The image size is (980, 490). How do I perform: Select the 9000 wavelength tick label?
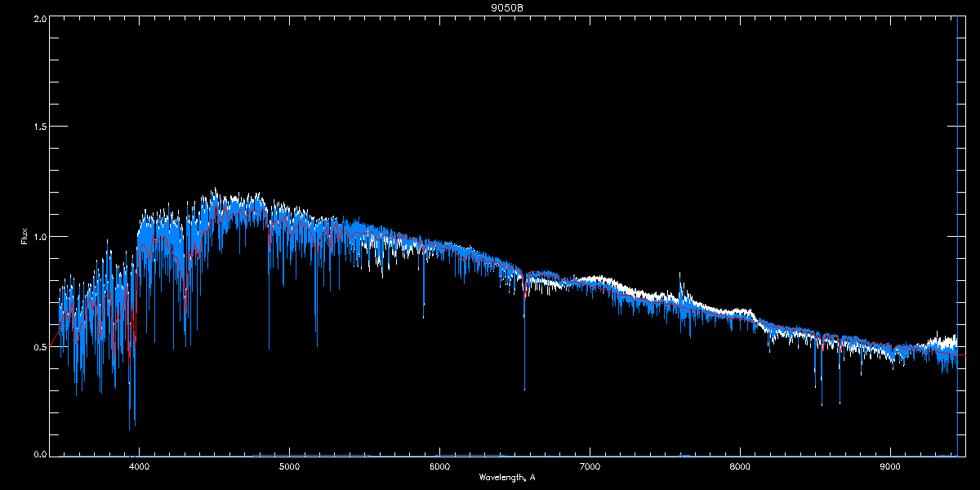tap(890, 466)
